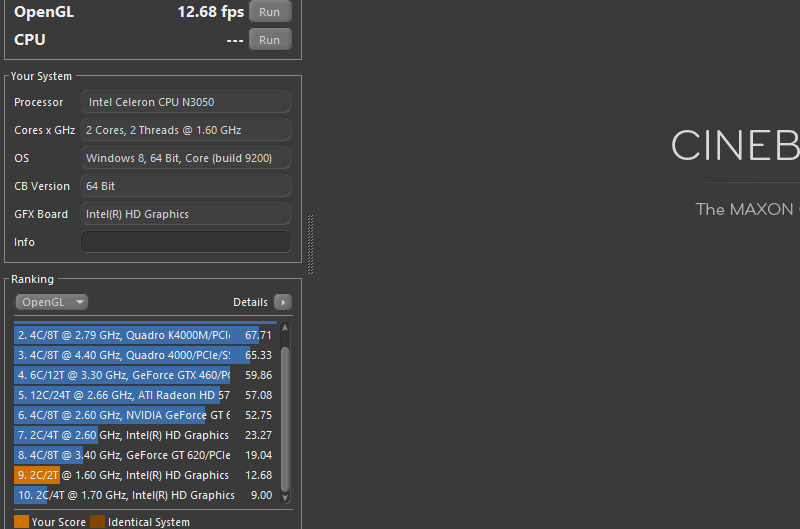Run the OpenGL benchmark
This screenshot has height=529, width=800.
(270, 12)
